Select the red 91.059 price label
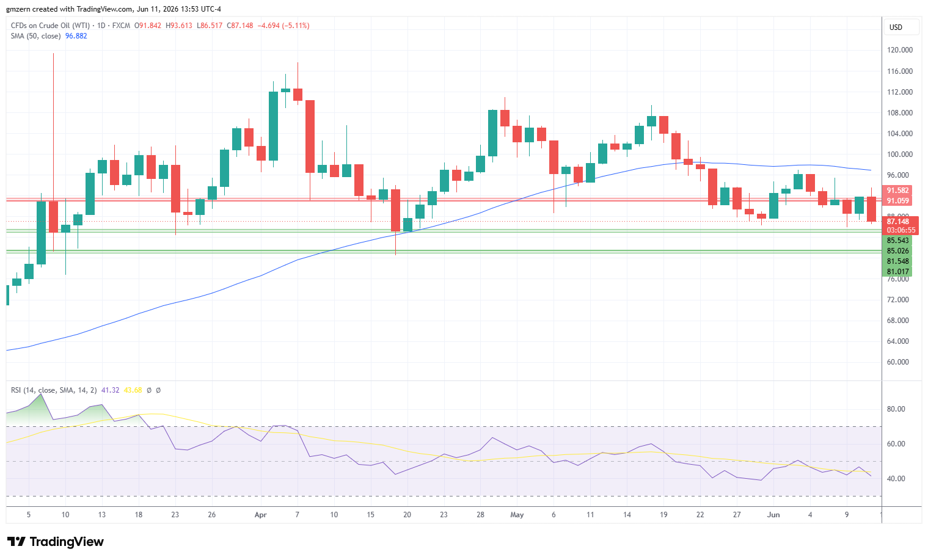This screenshot has width=928, height=560. (x=897, y=201)
